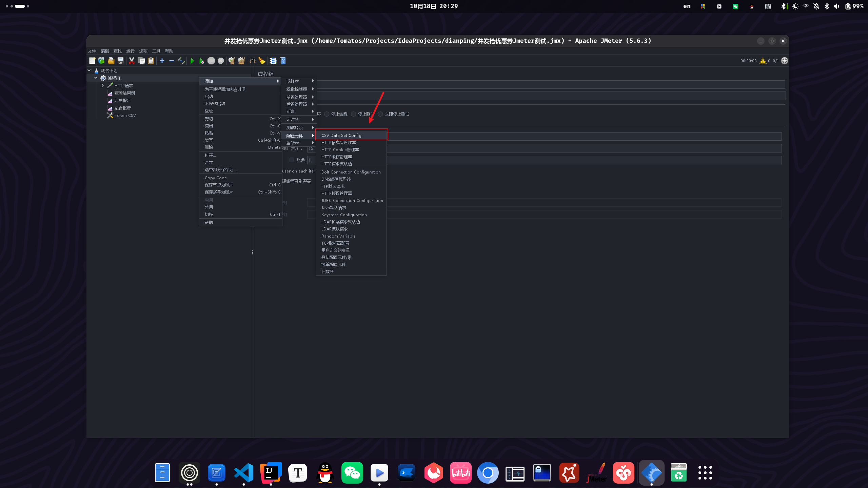Image resolution: width=868 pixels, height=488 pixels.
Task: Select the 停止线程 radio button
Action: pos(327,114)
